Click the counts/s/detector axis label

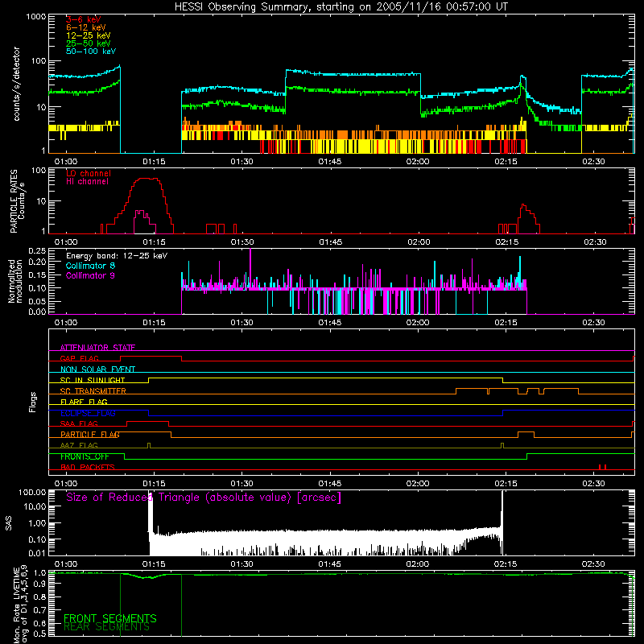point(16,84)
